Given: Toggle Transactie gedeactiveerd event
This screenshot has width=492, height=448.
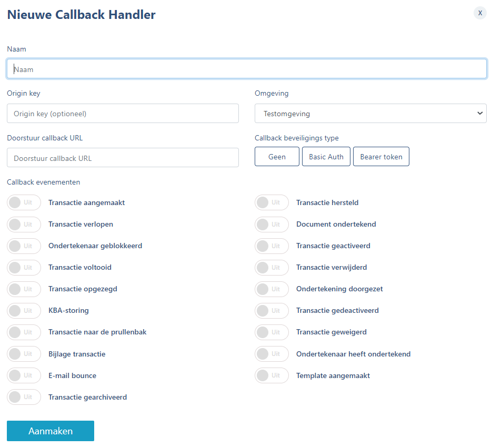Looking at the screenshot, I should (272, 311).
